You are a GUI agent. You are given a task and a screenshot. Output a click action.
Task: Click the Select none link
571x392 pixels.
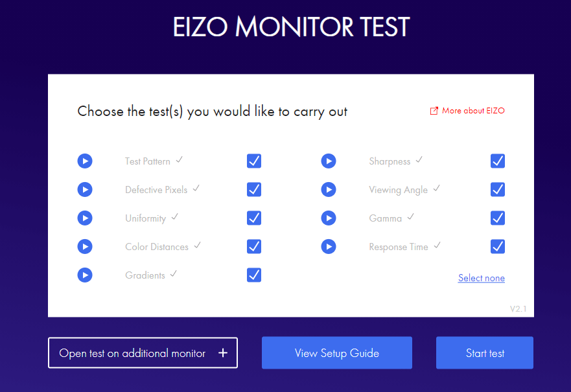tap(481, 278)
